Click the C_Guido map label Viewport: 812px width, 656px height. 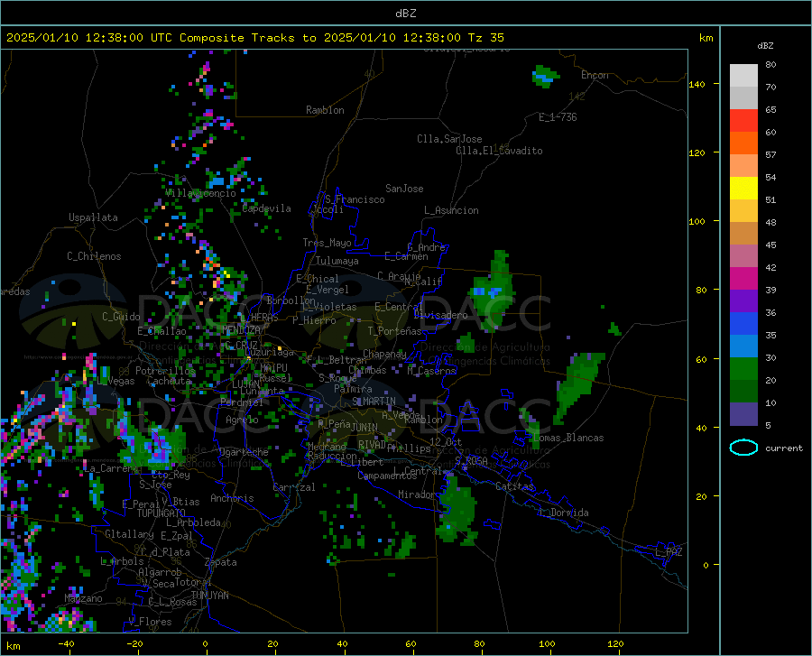click(121, 317)
